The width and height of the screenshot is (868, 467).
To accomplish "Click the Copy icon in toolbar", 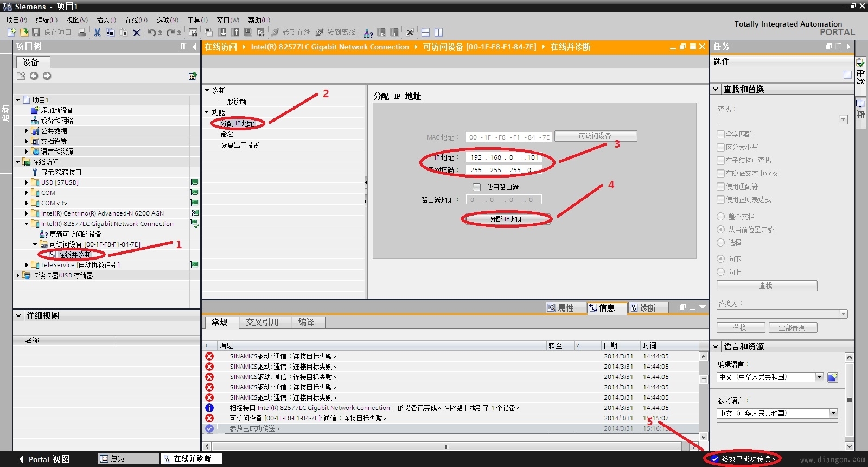I will coord(110,33).
